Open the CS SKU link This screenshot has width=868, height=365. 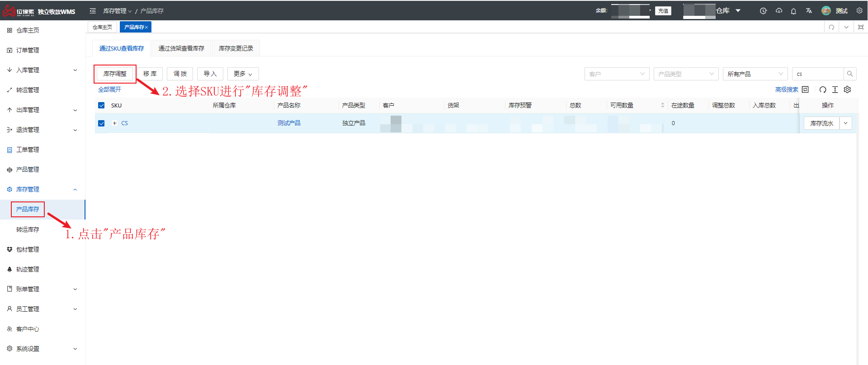(125, 123)
